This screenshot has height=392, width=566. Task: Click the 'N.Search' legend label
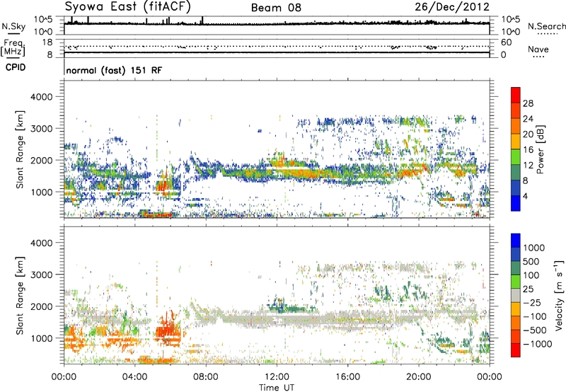point(546,26)
